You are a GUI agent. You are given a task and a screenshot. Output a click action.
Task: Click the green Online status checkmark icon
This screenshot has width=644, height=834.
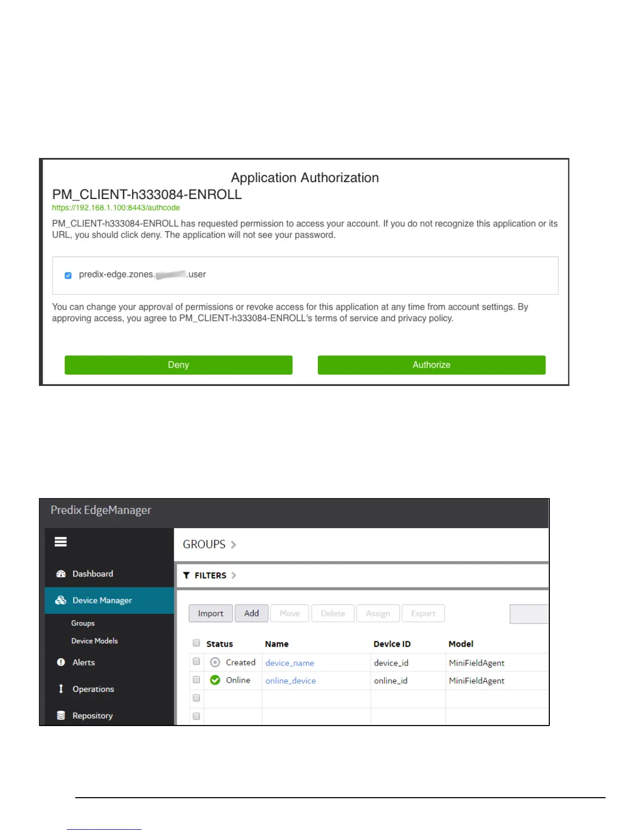[215, 680]
